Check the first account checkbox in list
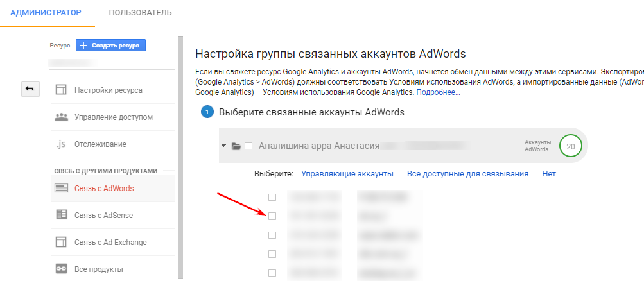This screenshot has width=644, height=281. click(x=272, y=198)
